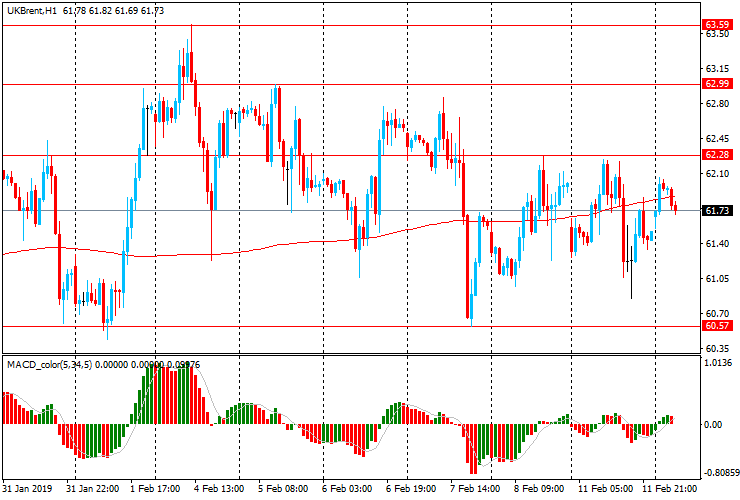The width and height of the screenshot is (740, 500).
Task: Click the gray 61.73 current price tag
Action: (x=715, y=211)
